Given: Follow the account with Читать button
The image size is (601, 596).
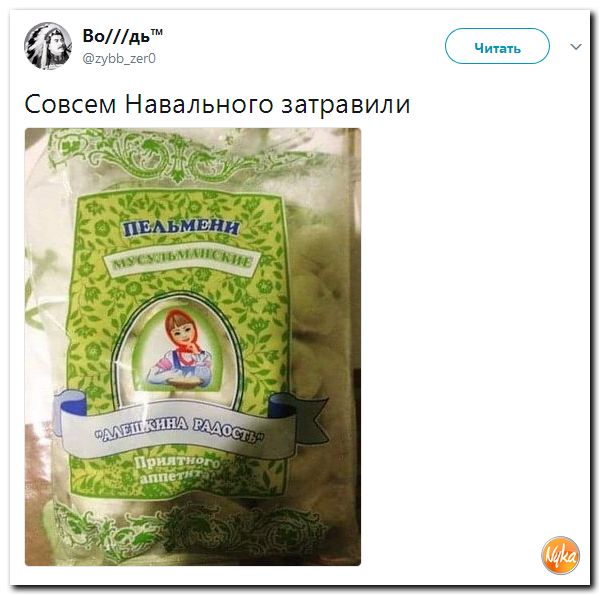Looking at the screenshot, I should (x=497, y=46).
